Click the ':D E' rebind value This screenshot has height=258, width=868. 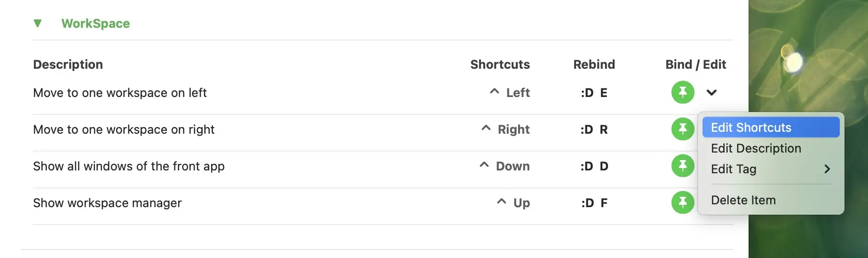pos(594,93)
